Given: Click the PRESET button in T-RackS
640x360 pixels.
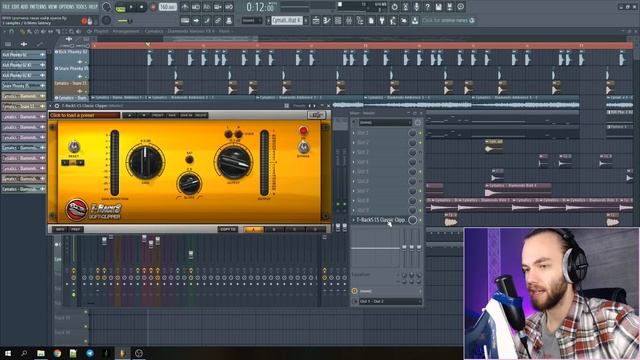Looking at the screenshot, I should (x=158, y=116).
